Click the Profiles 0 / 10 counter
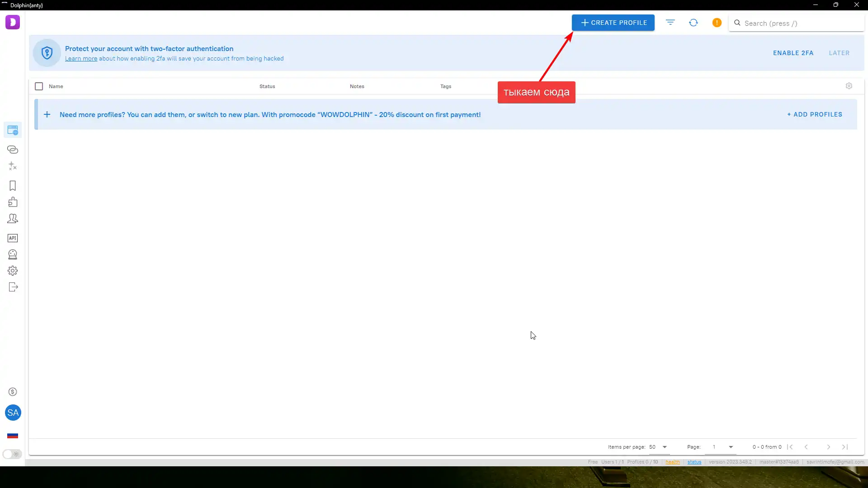The height and width of the screenshot is (488, 868). [642, 462]
